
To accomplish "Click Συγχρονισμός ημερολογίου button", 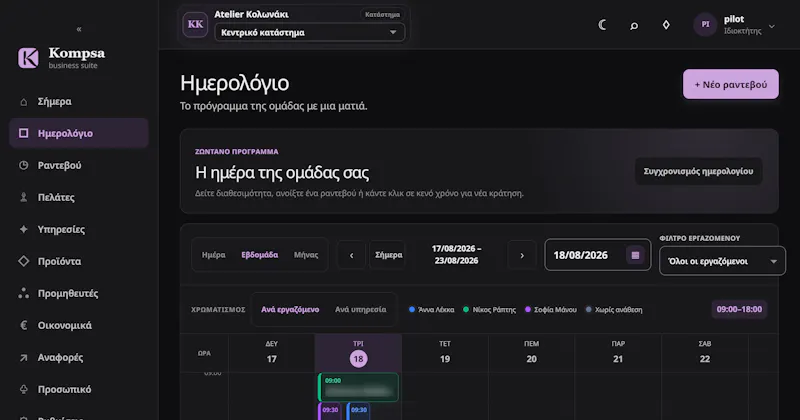I will coord(698,171).
